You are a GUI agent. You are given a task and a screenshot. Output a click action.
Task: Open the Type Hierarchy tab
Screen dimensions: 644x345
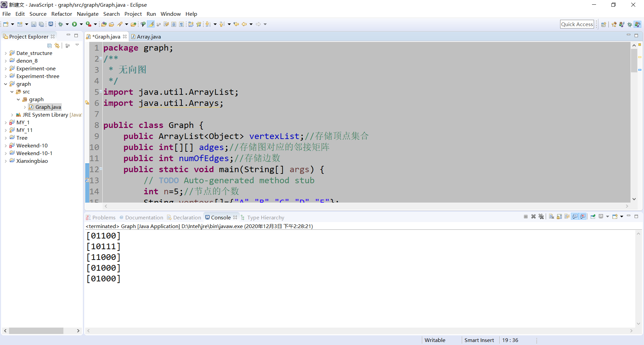[x=262, y=217]
